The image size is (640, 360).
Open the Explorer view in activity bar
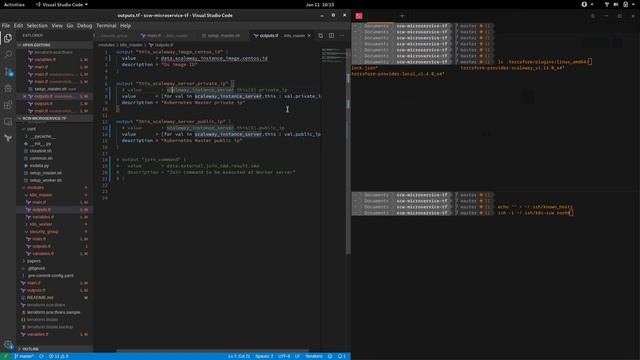pos(8,38)
